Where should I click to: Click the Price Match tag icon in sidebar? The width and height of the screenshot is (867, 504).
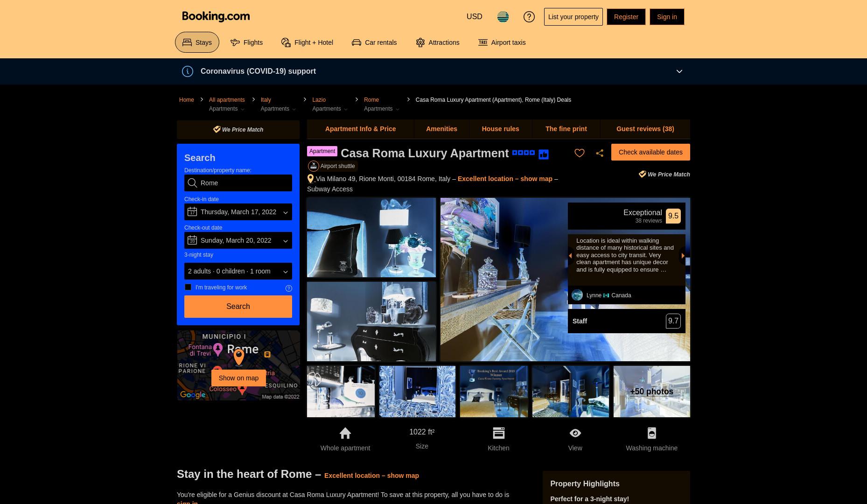click(217, 129)
